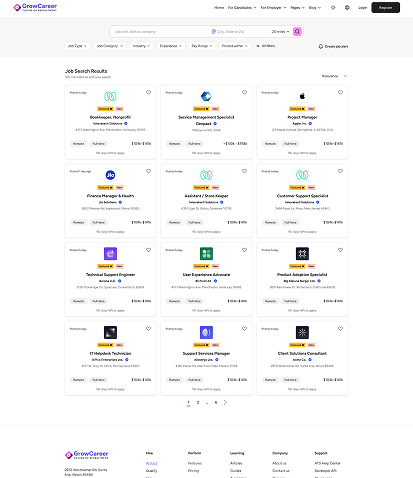
Task: Open the 20 miles radius dropdown
Action: click(x=280, y=31)
